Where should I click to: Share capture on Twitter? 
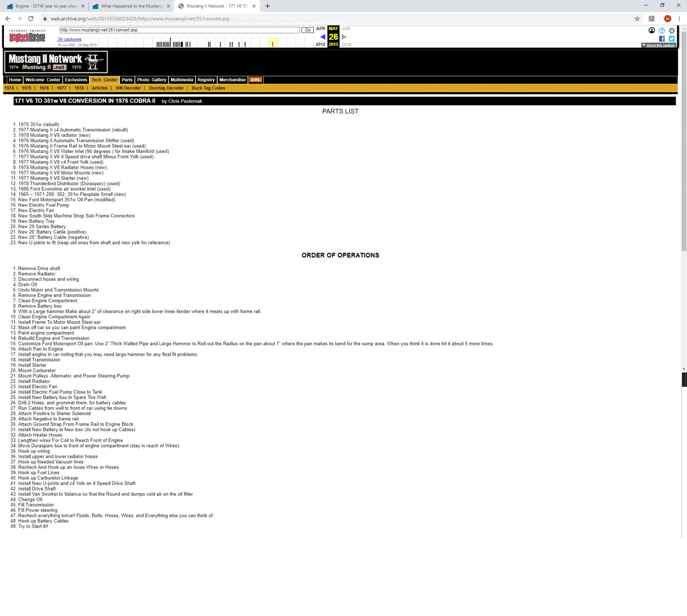pyautogui.click(x=672, y=39)
